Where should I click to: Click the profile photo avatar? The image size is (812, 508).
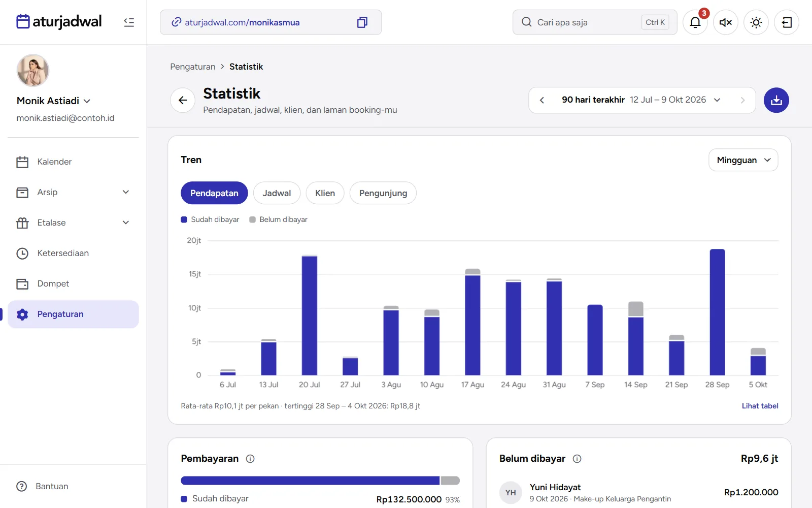(x=32, y=70)
